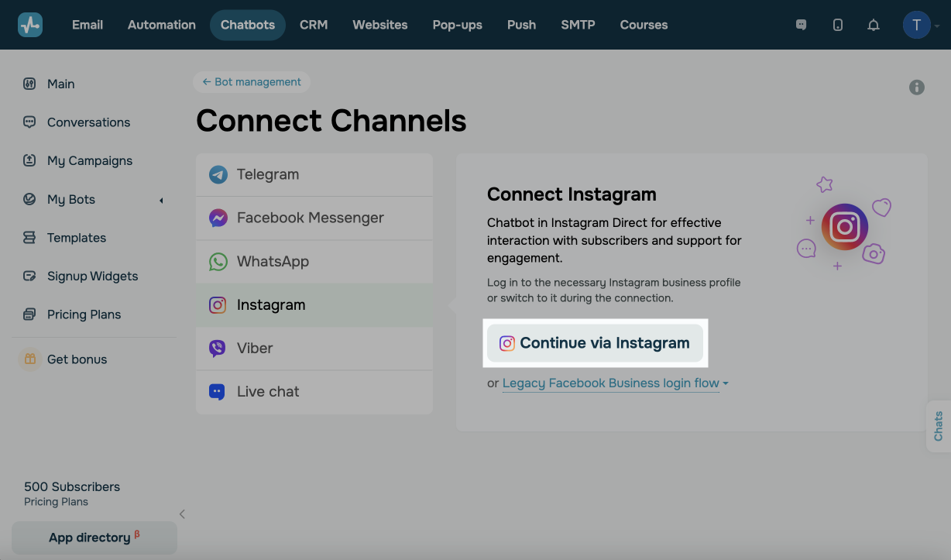Click the Telegram channel icon

click(218, 175)
